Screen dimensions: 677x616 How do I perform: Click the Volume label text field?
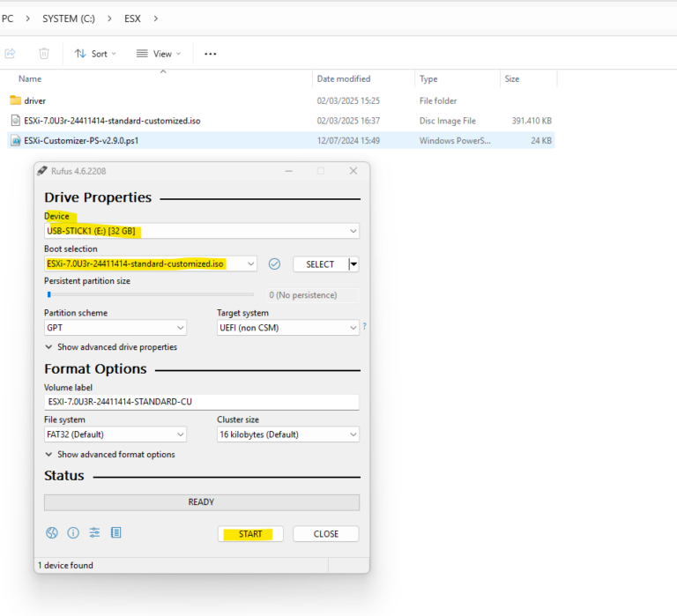pyautogui.click(x=201, y=402)
